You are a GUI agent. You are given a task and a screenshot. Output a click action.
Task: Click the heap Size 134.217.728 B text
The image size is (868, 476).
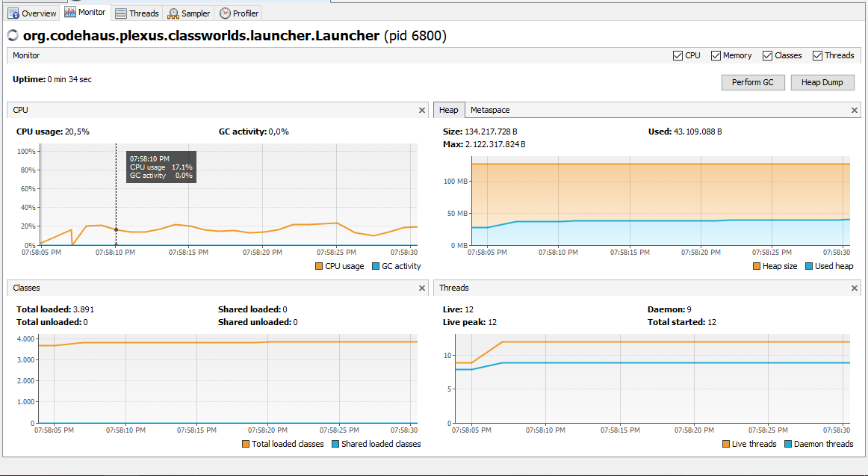[x=480, y=132]
